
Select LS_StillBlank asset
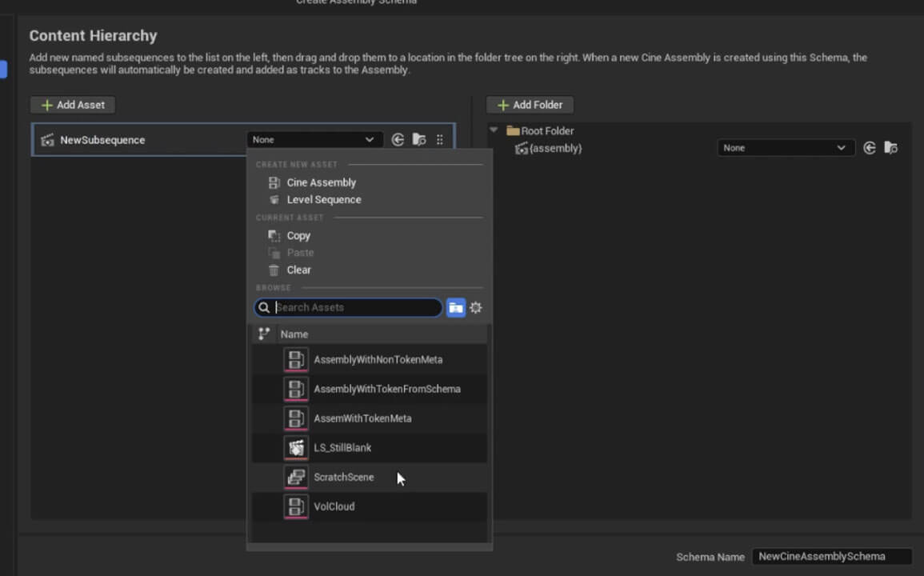point(370,448)
